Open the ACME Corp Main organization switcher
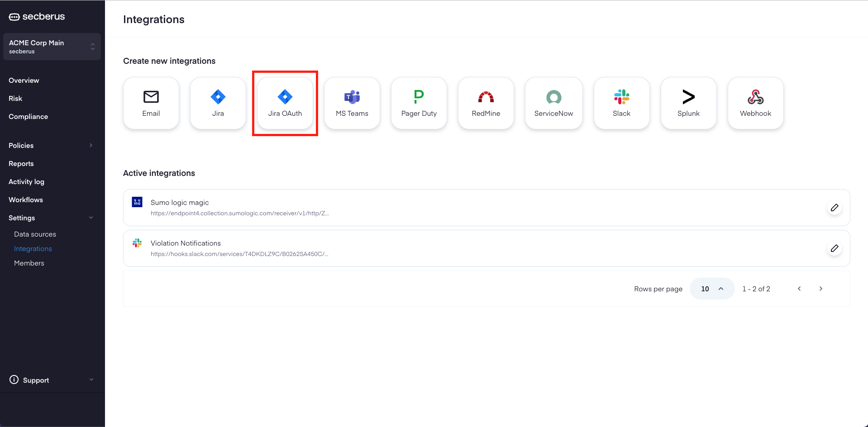Image resolution: width=868 pixels, height=427 pixels. tap(52, 47)
